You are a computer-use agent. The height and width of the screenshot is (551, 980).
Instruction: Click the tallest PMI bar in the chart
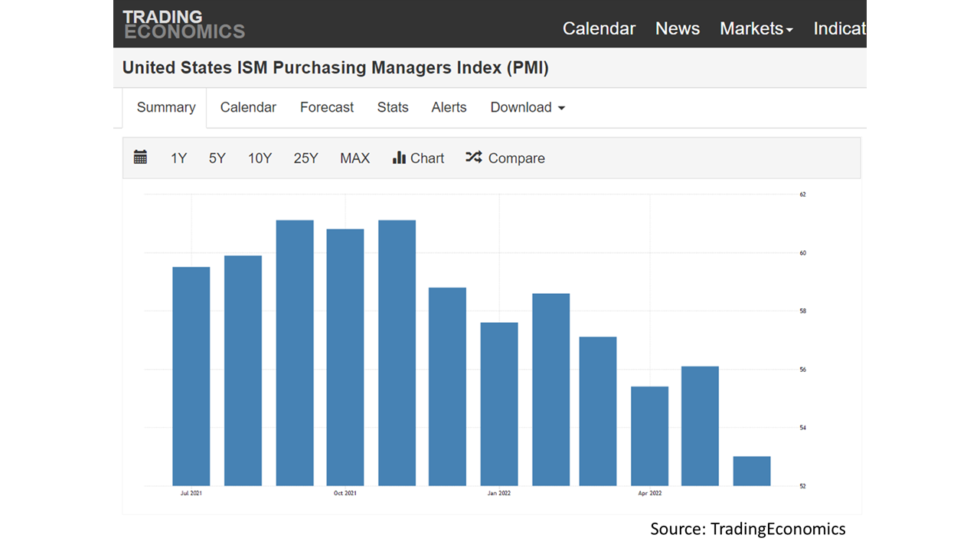coord(294,352)
